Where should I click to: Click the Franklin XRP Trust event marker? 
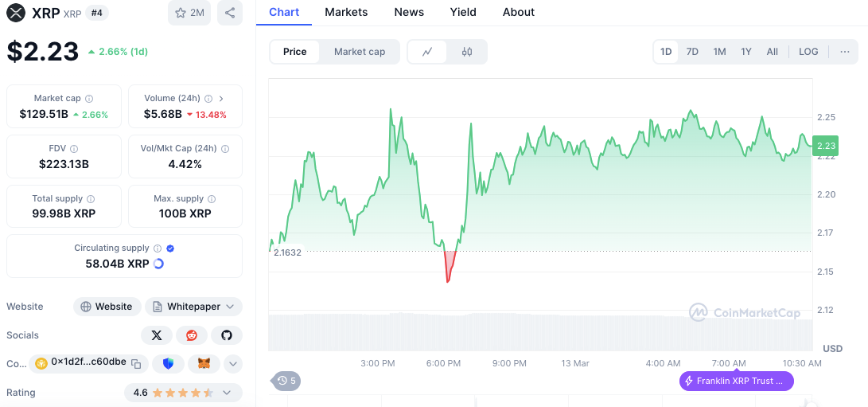click(x=736, y=381)
